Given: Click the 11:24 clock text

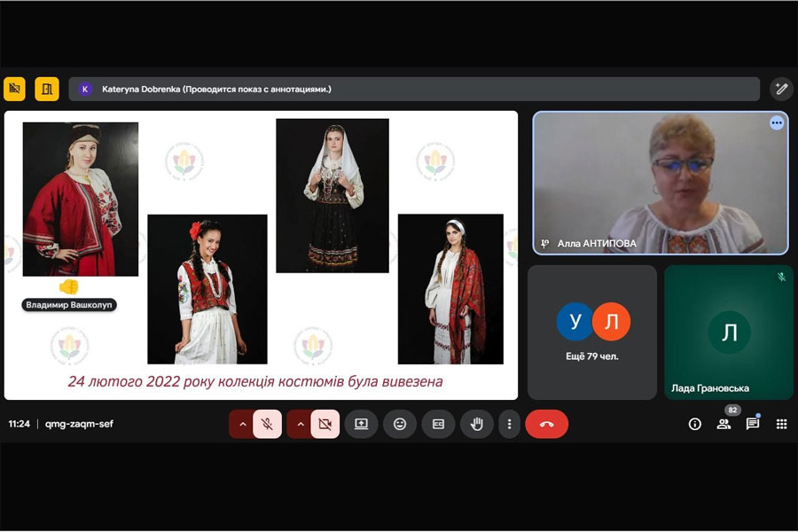Looking at the screenshot, I should [20, 424].
